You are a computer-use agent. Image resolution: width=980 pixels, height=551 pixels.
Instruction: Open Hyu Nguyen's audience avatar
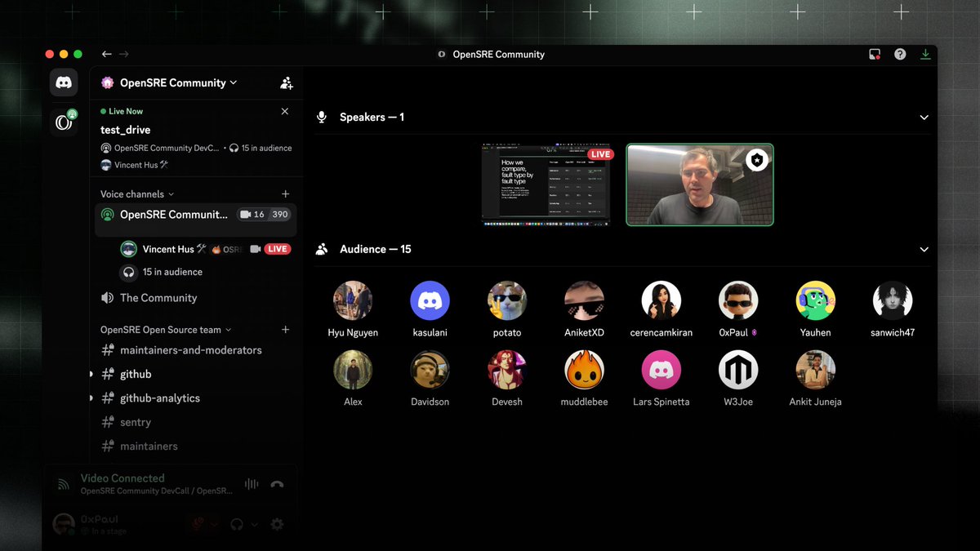pos(353,300)
